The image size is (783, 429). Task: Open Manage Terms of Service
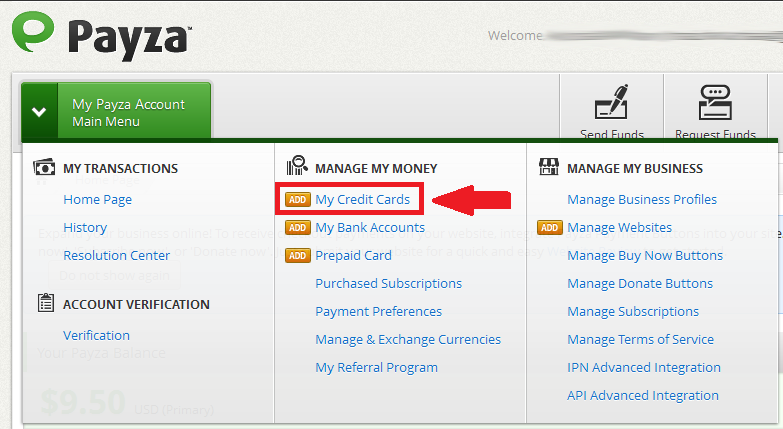click(641, 340)
